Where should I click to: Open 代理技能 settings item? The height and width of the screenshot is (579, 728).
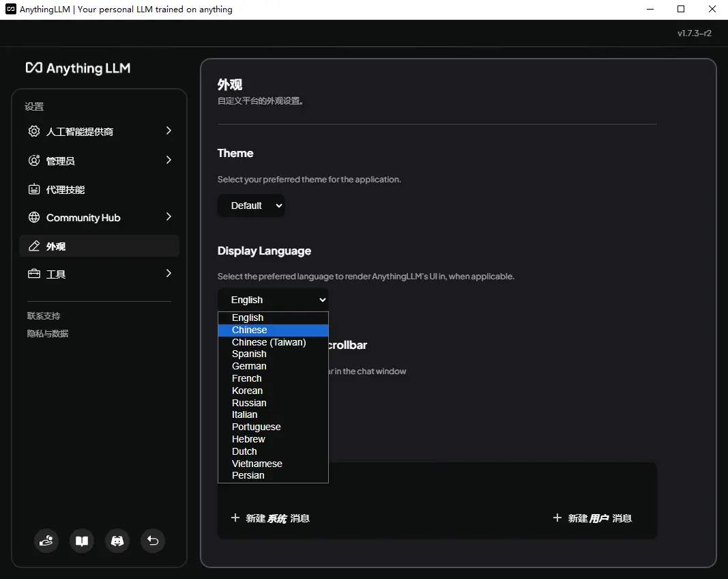click(x=100, y=189)
